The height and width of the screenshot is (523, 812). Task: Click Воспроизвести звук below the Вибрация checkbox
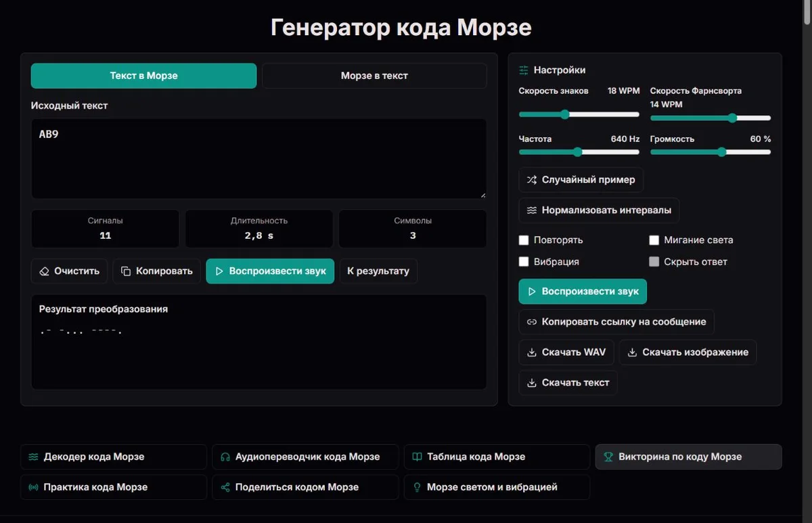[x=583, y=292]
